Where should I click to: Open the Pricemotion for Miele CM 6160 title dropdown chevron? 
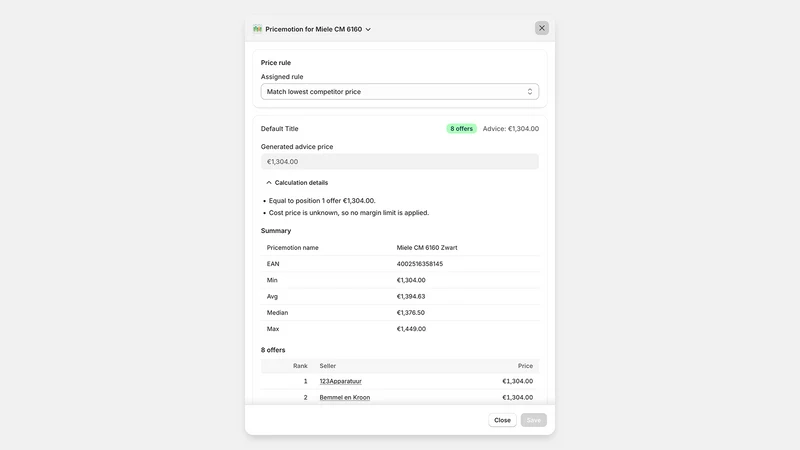point(368,30)
